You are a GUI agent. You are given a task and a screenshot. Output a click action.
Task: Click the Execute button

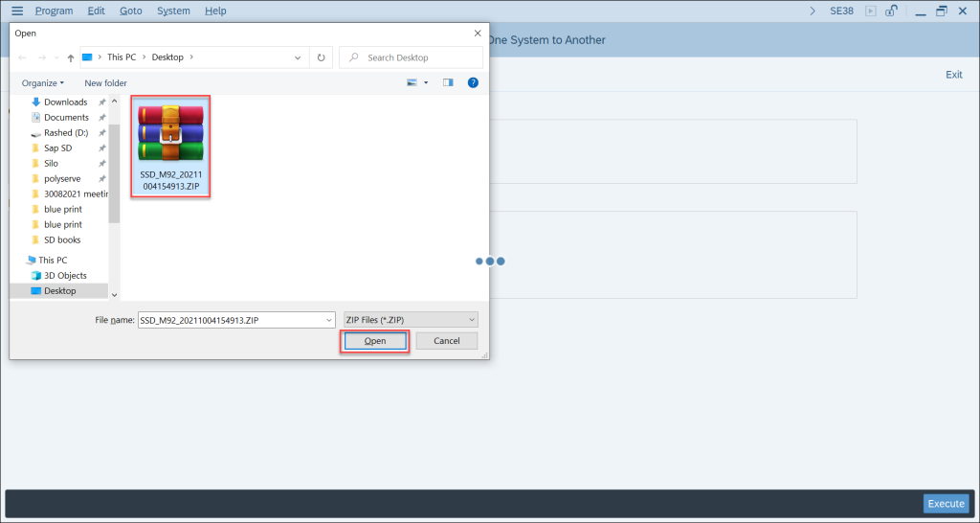pos(947,504)
